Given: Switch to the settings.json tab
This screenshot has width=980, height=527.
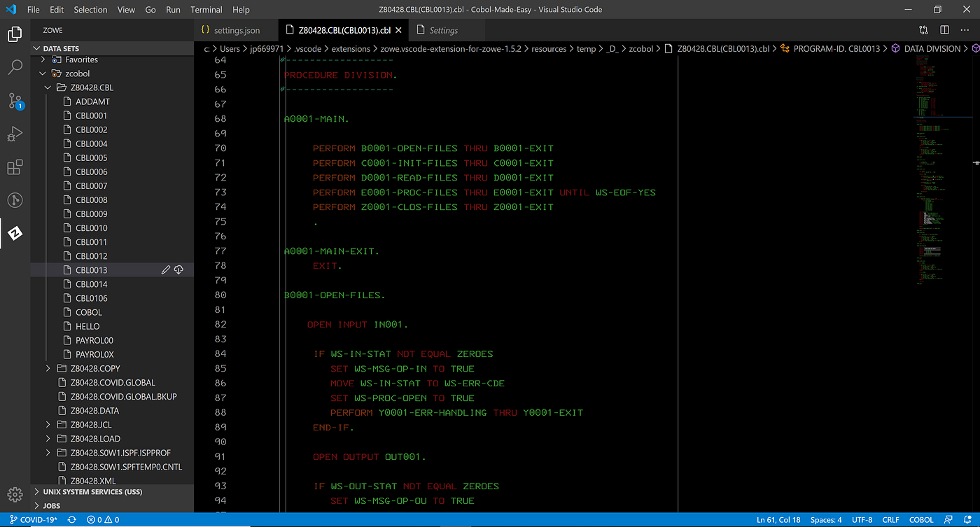Looking at the screenshot, I should tap(236, 30).
